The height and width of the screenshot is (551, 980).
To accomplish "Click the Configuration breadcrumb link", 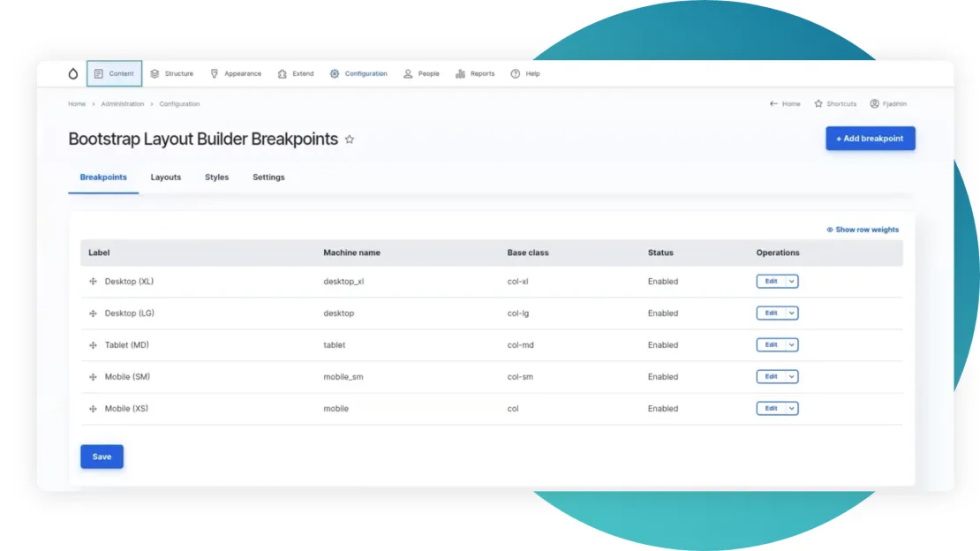I will (179, 104).
